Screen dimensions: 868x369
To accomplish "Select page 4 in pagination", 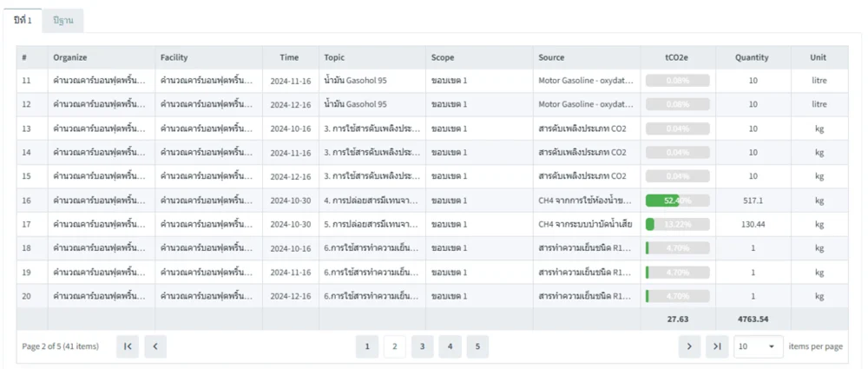I will tap(450, 346).
